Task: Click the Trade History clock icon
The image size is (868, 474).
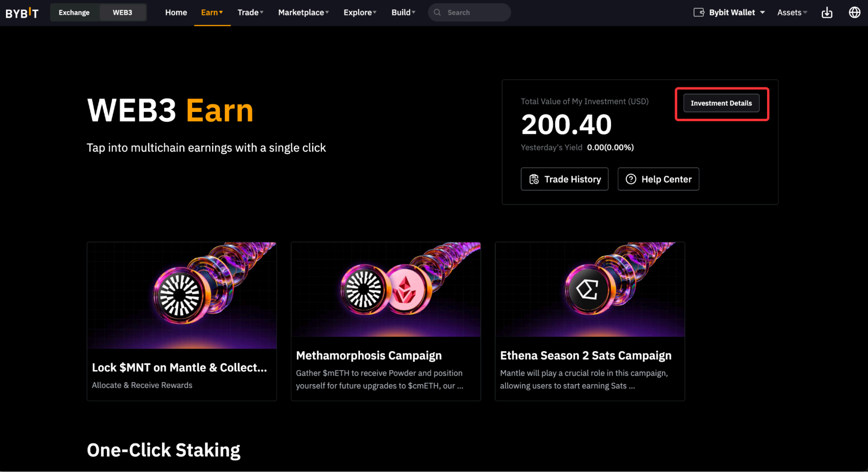Action: [x=534, y=180]
